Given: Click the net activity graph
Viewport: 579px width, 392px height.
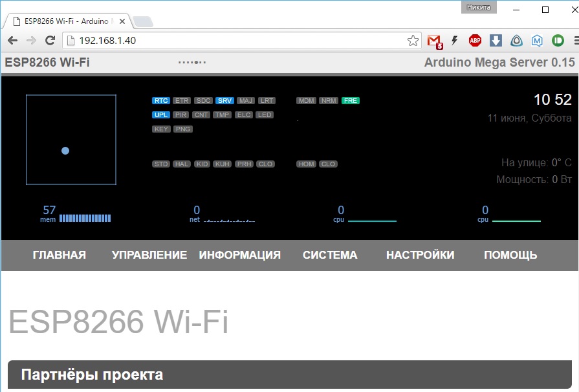Looking at the screenshot, I should (x=229, y=221).
